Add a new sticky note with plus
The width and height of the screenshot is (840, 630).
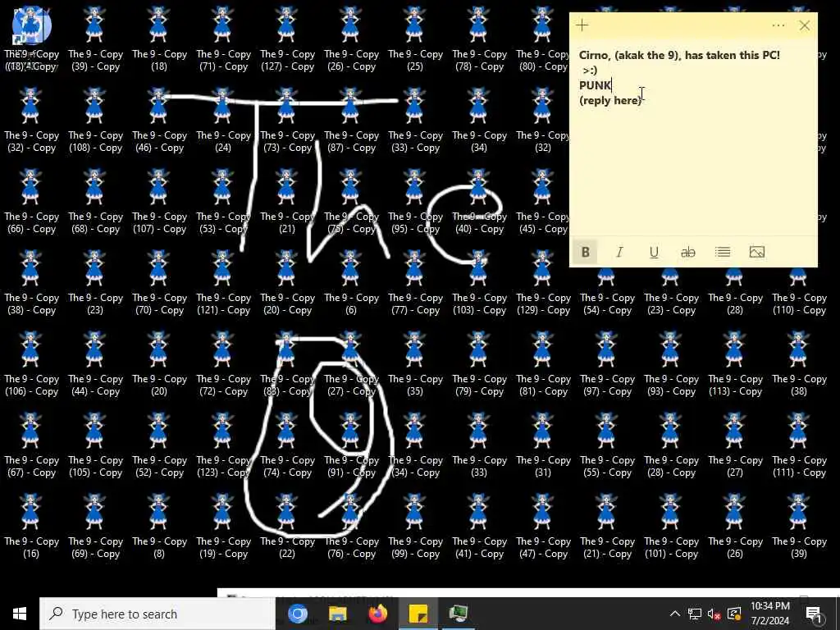coord(582,25)
